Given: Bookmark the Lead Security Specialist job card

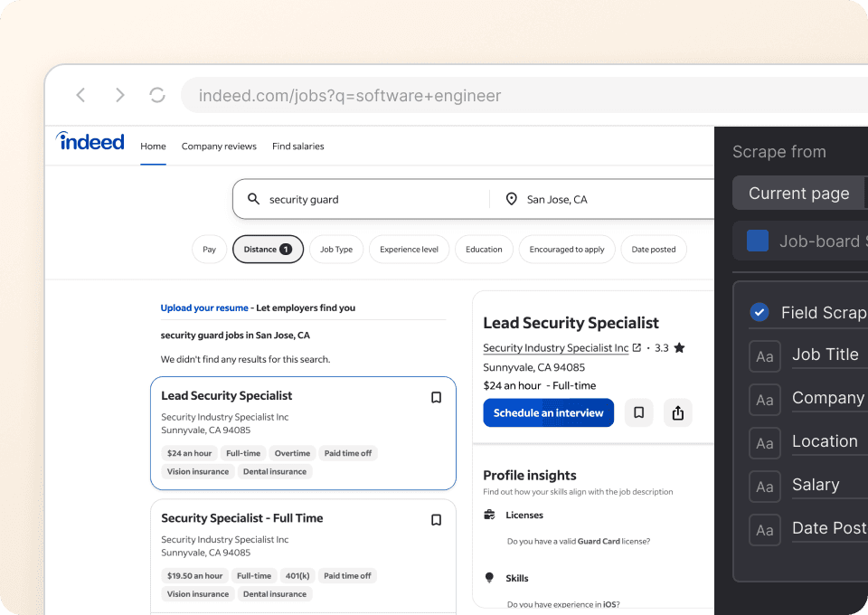Looking at the screenshot, I should click(x=436, y=397).
